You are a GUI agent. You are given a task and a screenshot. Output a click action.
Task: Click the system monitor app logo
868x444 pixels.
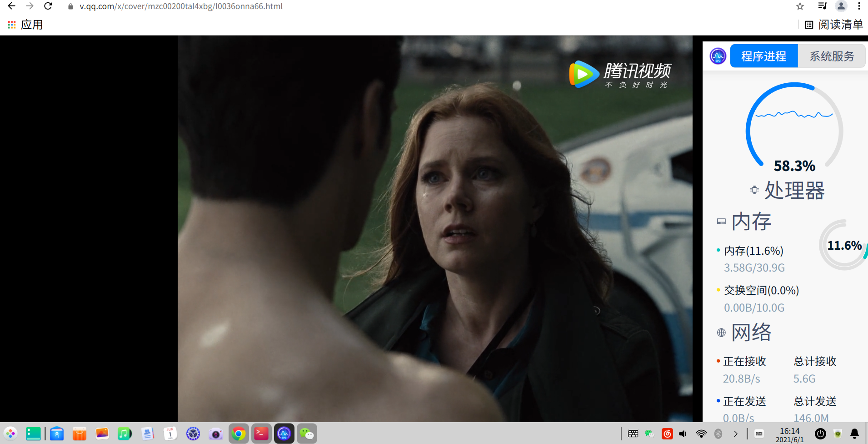point(718,56)
